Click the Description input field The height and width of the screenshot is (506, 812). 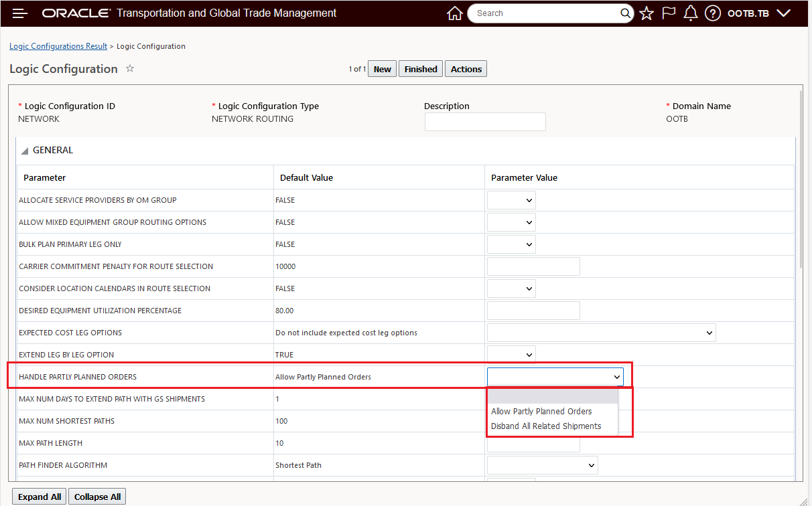(485, 122)
